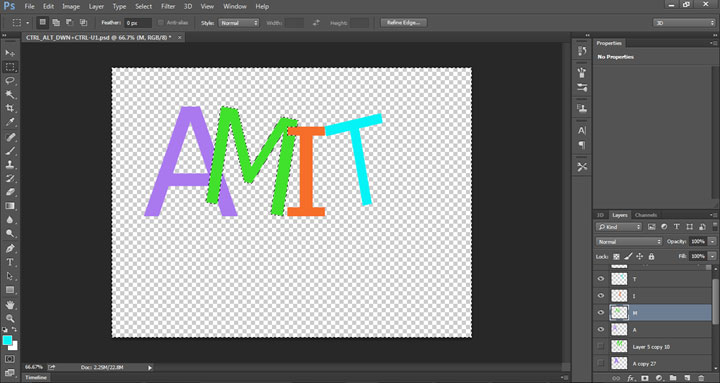
Task: Open the Character panel icon
Action: click(582, 130)
